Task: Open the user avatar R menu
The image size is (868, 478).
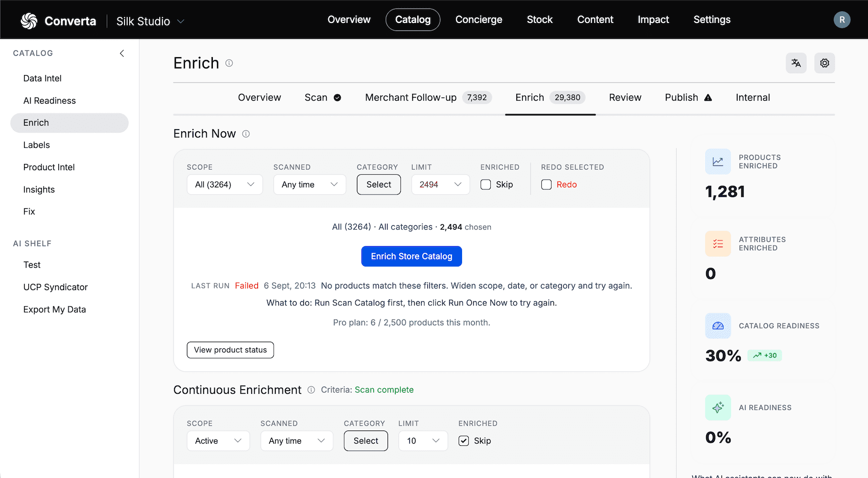Action: tap(842, 20)
